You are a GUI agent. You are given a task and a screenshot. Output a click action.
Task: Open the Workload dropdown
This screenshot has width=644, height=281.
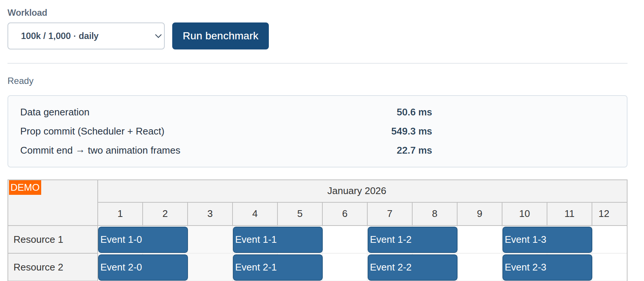pos(86,36)
